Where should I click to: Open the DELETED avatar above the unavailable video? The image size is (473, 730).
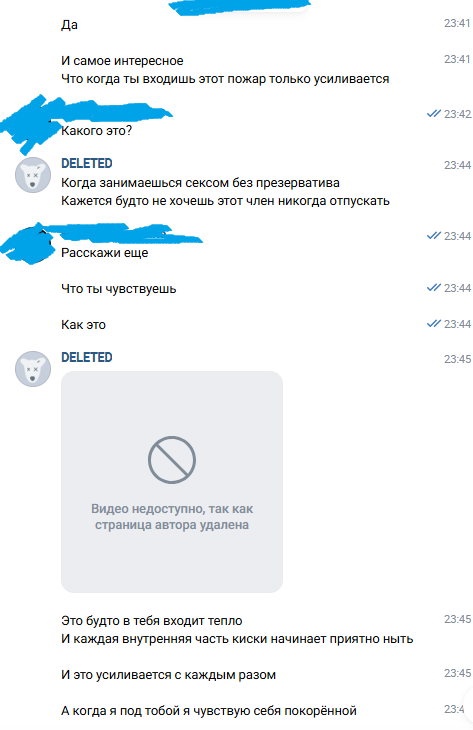click(33, 369)
